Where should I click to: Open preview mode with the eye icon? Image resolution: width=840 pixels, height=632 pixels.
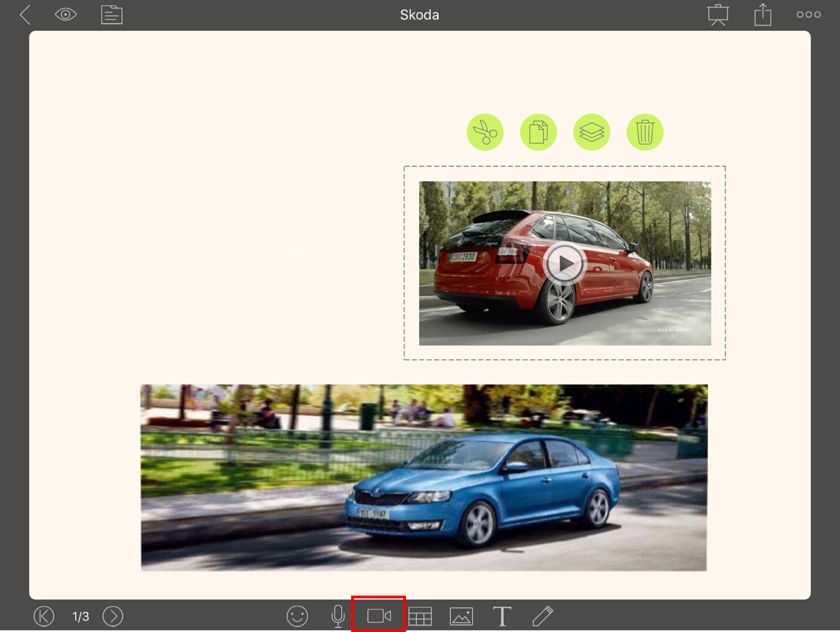(x=66, y=15)
